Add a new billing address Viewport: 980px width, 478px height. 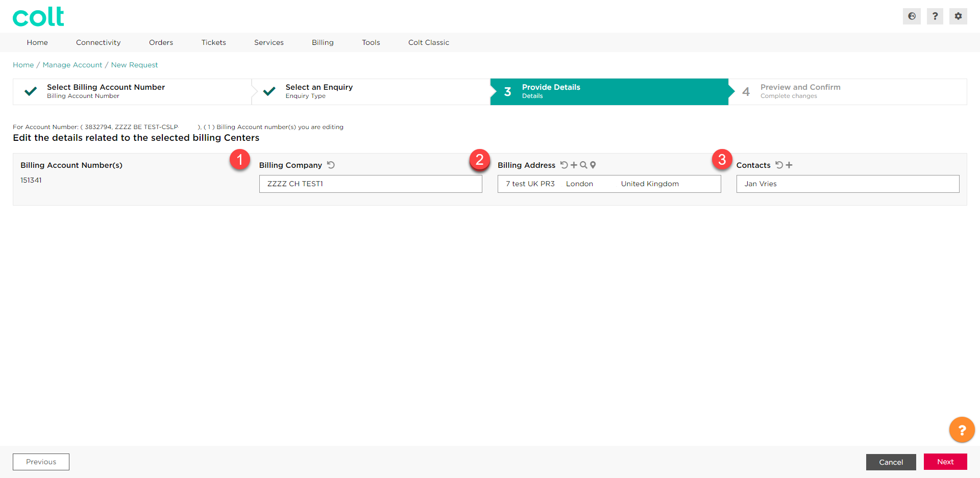pyautogui.click(x=574, y=165)
